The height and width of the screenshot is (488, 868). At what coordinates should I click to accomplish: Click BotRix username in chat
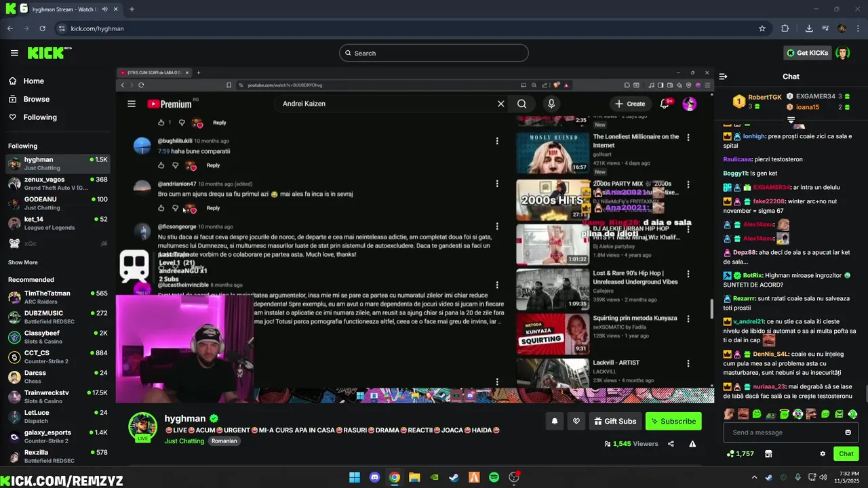tap(753, 276)
